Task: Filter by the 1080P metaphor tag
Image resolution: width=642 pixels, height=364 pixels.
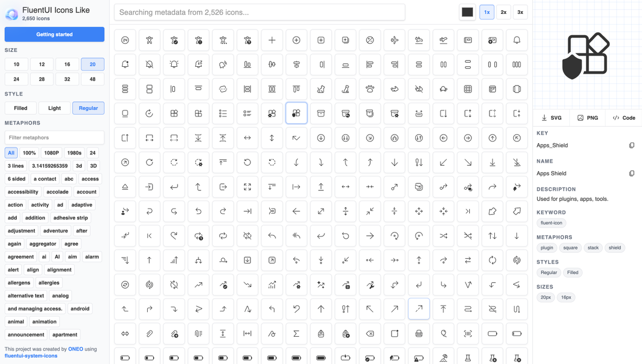Action: click(52, 153)
